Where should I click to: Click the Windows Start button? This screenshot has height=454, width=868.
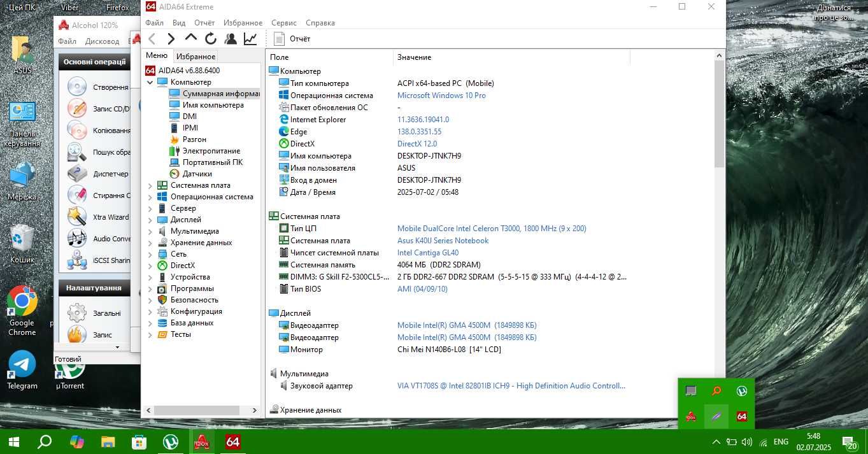coord(13,441)
